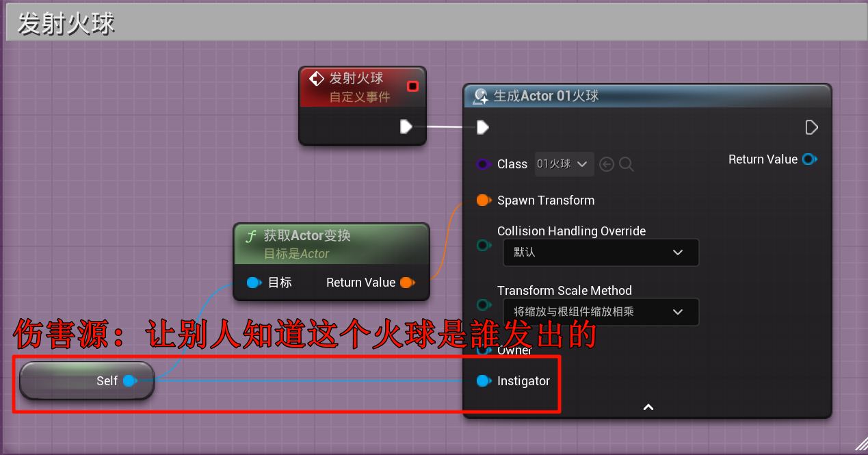This screenshot has width=868, height=455.
Task: Click the Transform Scale Method pin
Action: coord(484,304)
